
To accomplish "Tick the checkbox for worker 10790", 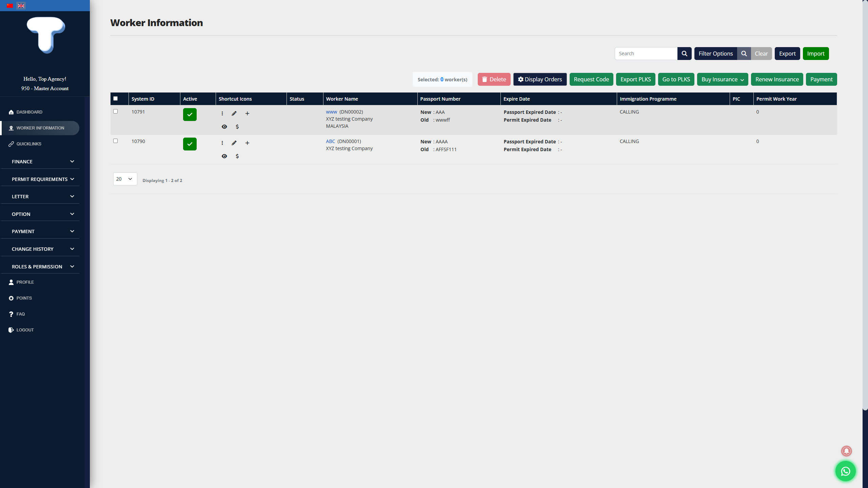I will [x=116, y=141].
